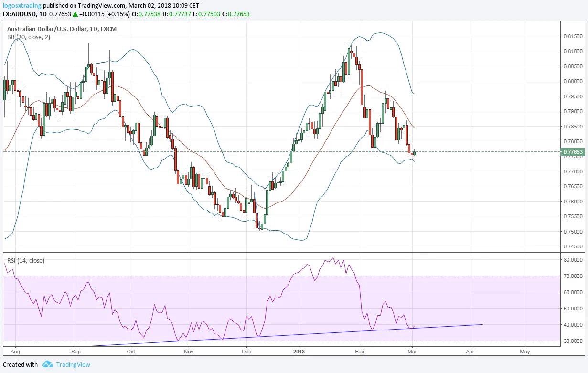Click the Sep label on the time axis
The image size is (588, 373).
click(75, 352)
